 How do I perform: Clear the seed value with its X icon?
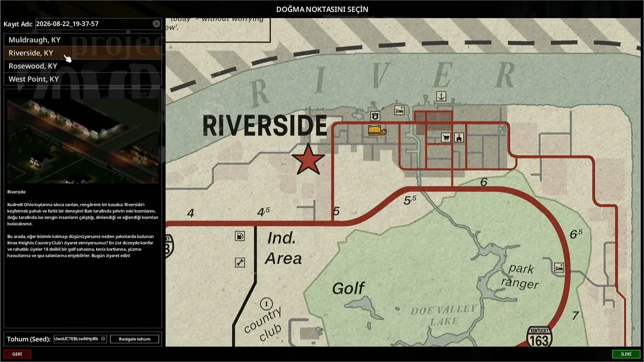tap(103, 339)
